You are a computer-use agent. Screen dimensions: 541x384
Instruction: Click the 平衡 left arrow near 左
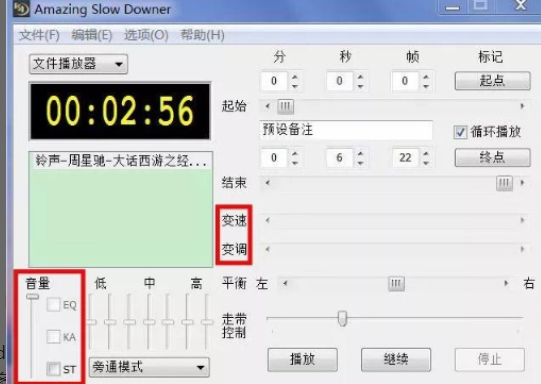285,284
